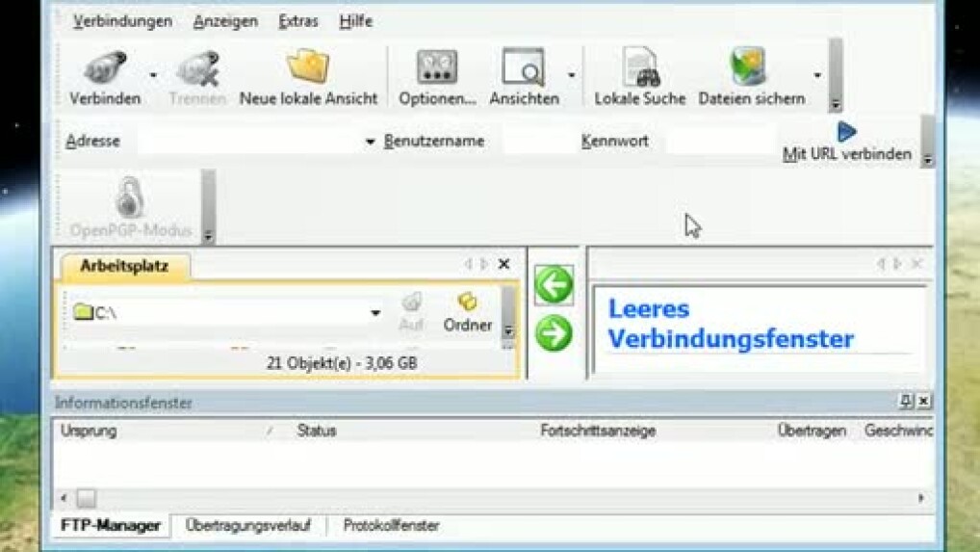Open the Extras menu
The width and height of the screenshot is (980, 552).
pos(298,21)
